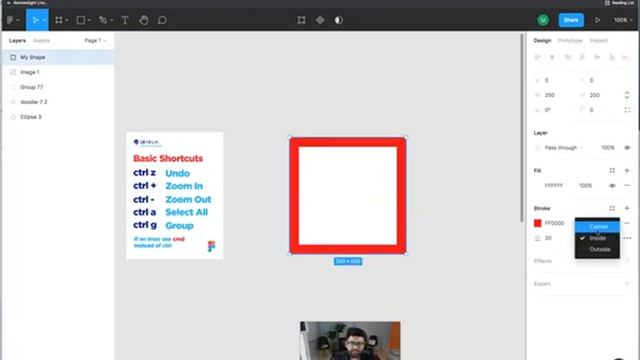Toggle layer visibility eye in Layer section
This screenshot has height=360, width=640.
pos(627,148)
